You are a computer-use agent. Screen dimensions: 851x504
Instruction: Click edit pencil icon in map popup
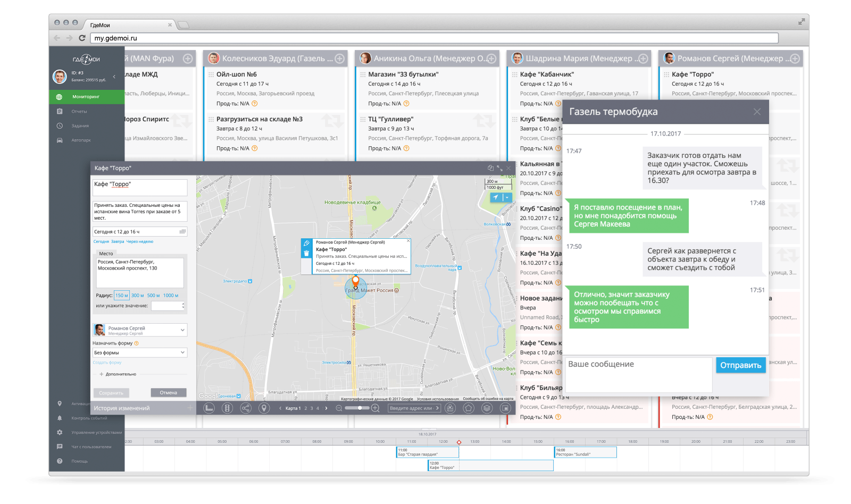[306, 243]
